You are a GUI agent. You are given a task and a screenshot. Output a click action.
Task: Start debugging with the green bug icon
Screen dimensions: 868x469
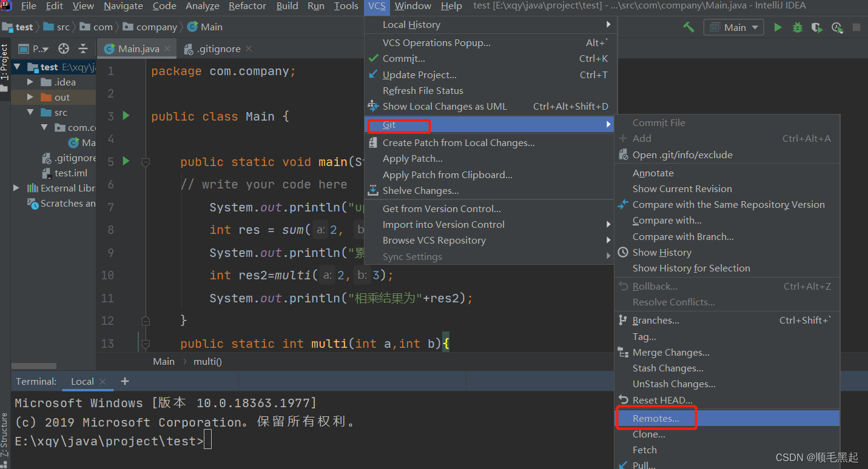click(x=798, y=27)
